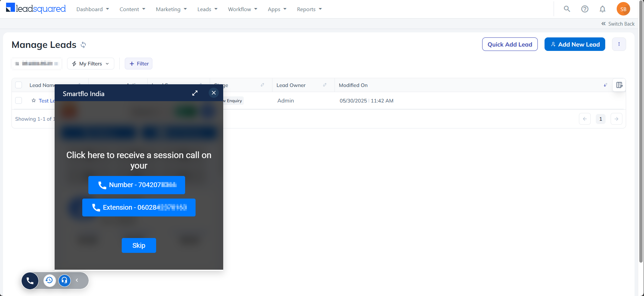This screenshot has width=644, height=296.
Task: Click the Skip button
Action: [139, 245]
